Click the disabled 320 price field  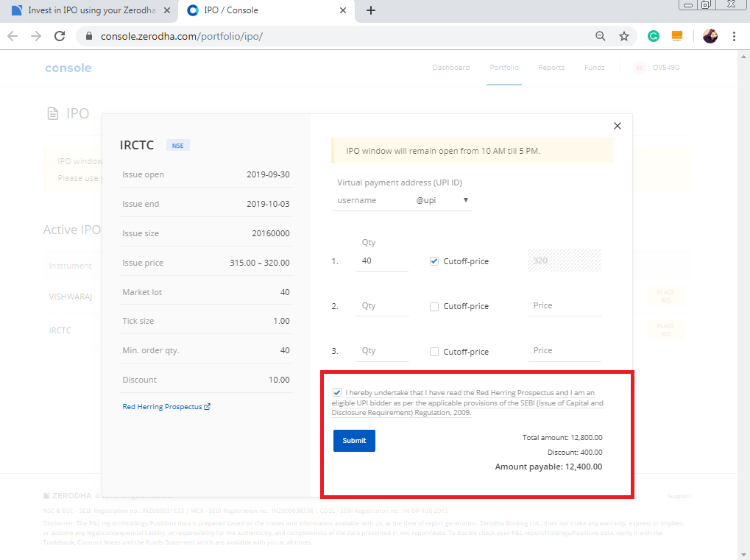pos(565,260)
